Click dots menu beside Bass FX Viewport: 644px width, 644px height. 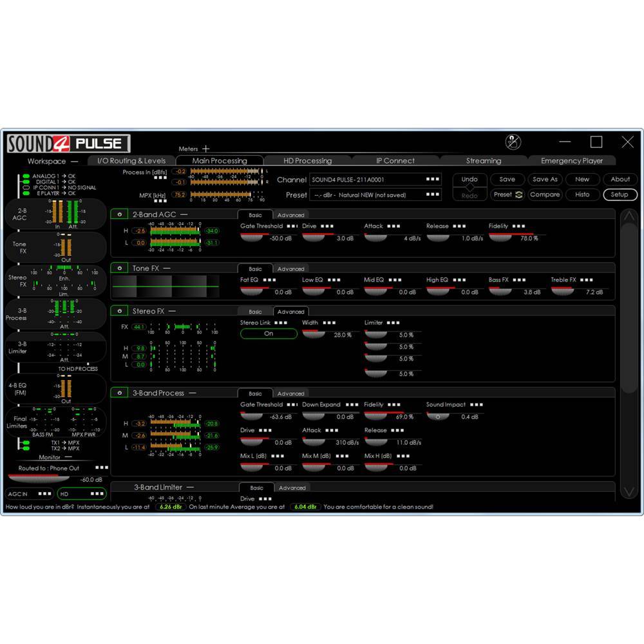(x=519, y=279)
